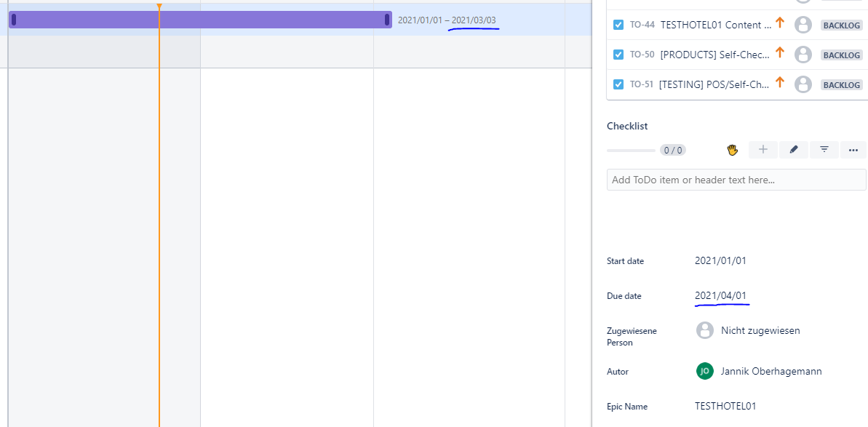Screen dimensions: 868x427
Task: Click priority arrow icon of TO-44
Action: (x=780, y=23)
